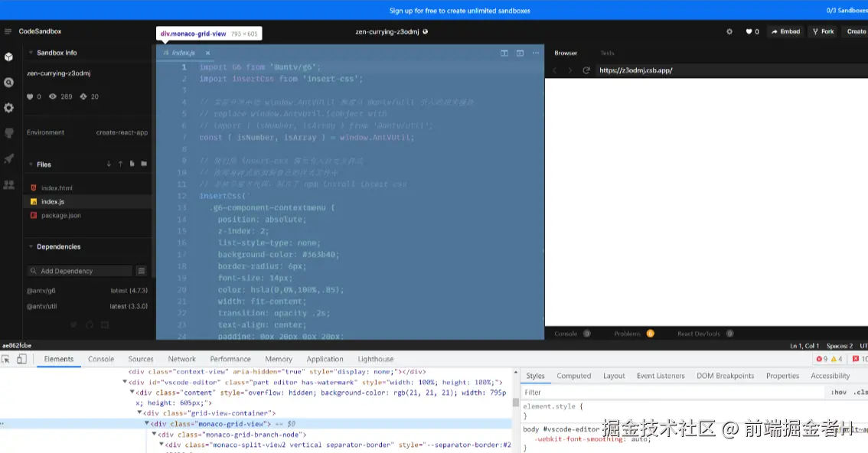Switch to Computed styles tab
Image resolution: width=868 pixels, height=453 pixels.
(573, 376)
